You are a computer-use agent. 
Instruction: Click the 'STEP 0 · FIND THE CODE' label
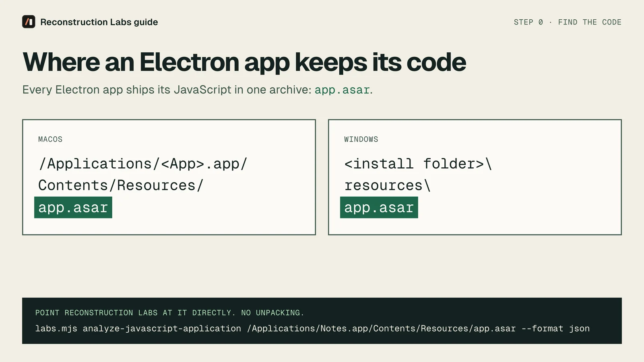[568, 22]
